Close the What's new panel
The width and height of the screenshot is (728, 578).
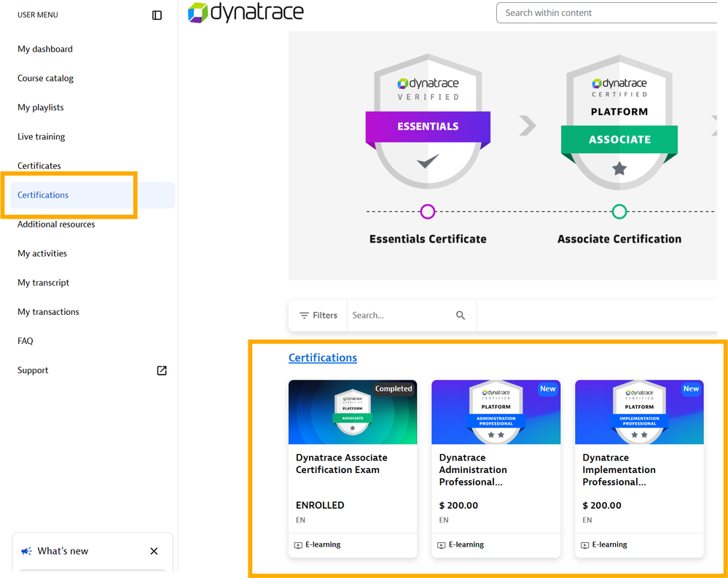154,551
